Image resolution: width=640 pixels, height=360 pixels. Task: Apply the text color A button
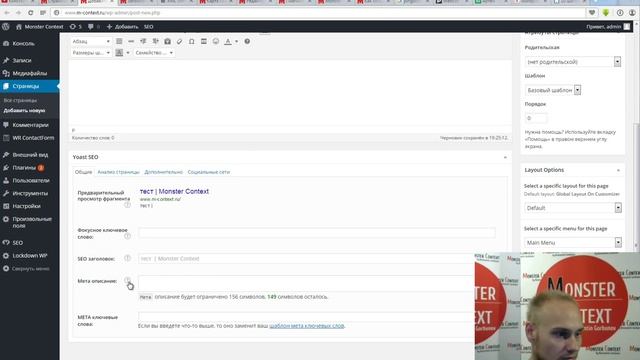pos(228,41)
